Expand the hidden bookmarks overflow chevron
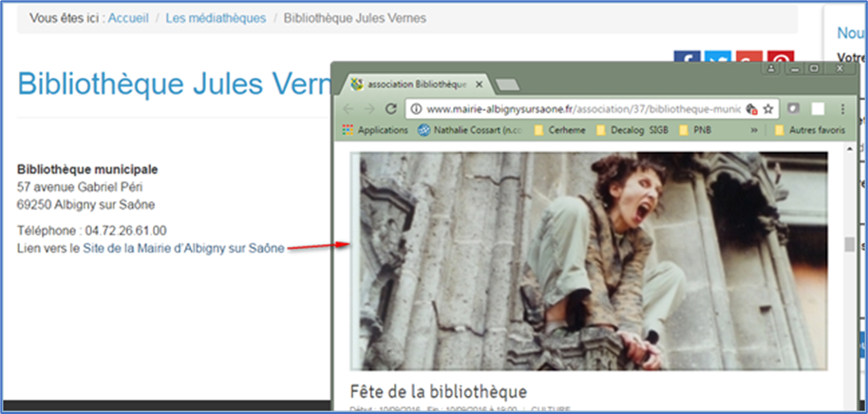 755,130
